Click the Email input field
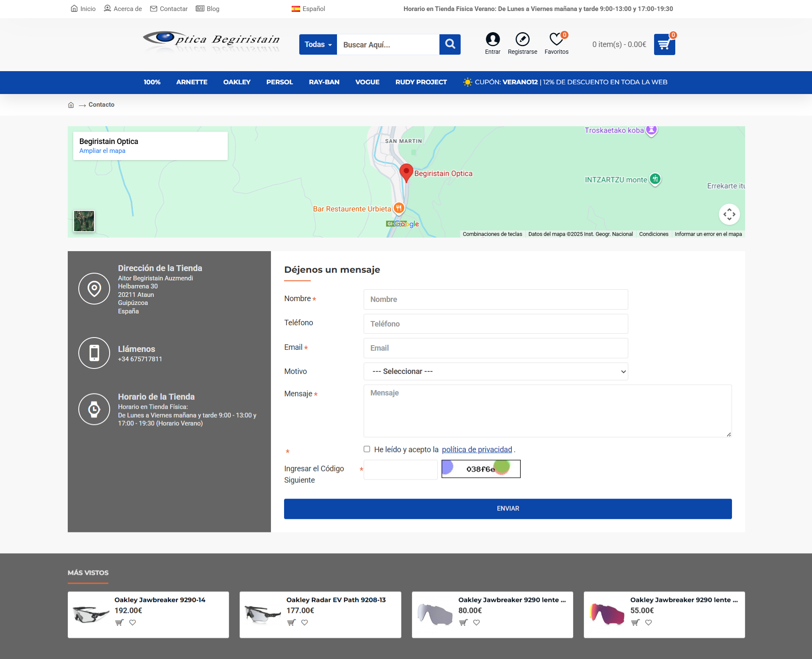The image size is (812, 659). coord(495,348)
